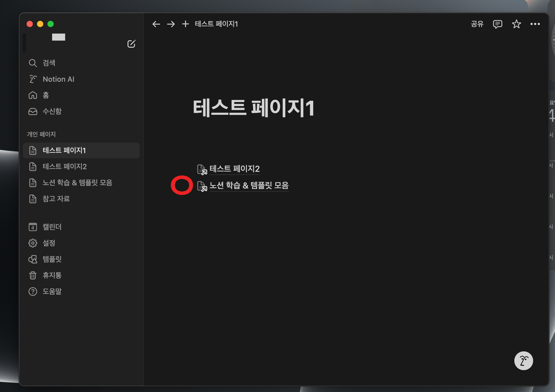555x392 pixels.
Task: Star this page as favorite
Action: pyautogui.click(x=516, y=24)
